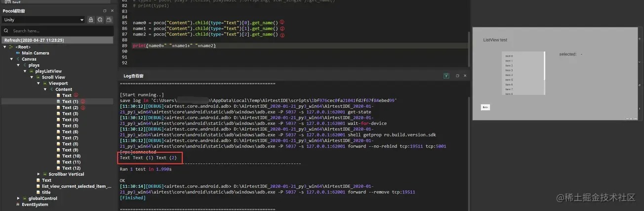The width and height of the screenshot is (644, 211).
Task: Select the Text (5) node
Action: [70, 126]
